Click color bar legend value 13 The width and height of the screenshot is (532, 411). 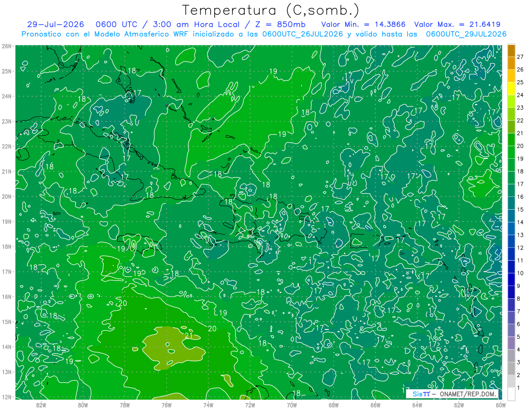pyautogui.click(x=520, y=235)
